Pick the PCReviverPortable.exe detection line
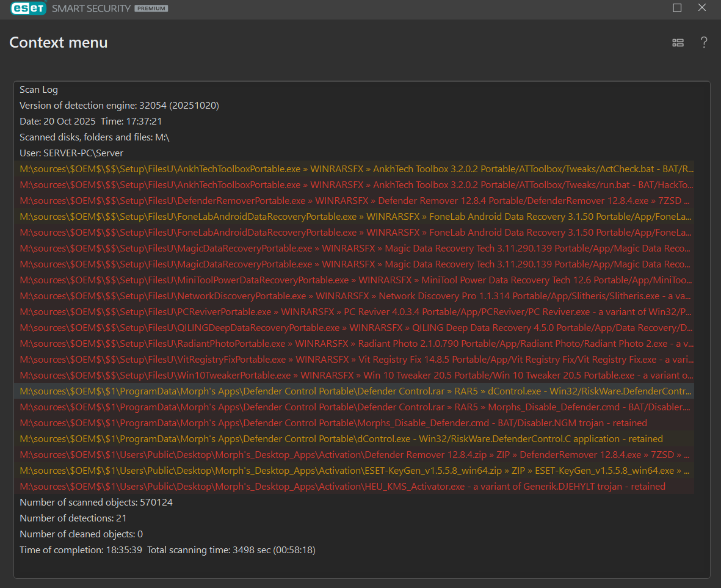Viewport: 721px width, 588px height. [356, 311]
